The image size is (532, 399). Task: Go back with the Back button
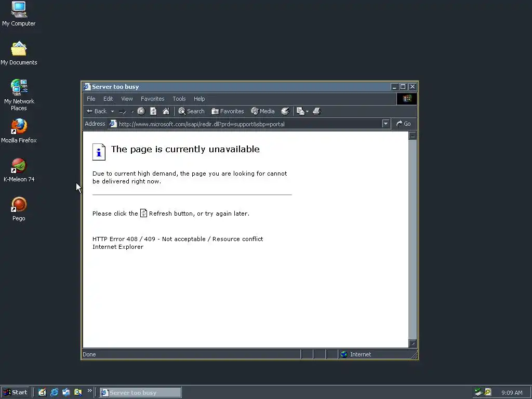[x=97, y=111]
